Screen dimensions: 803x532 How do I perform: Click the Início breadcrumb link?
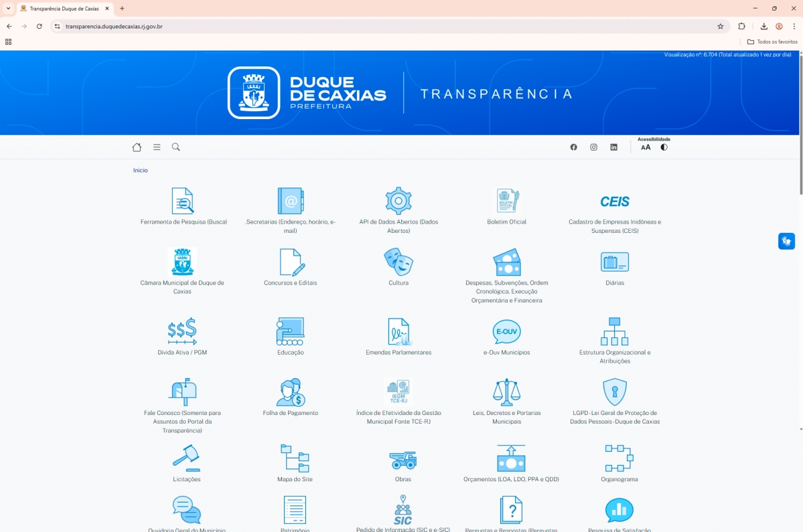click(141, 171)
